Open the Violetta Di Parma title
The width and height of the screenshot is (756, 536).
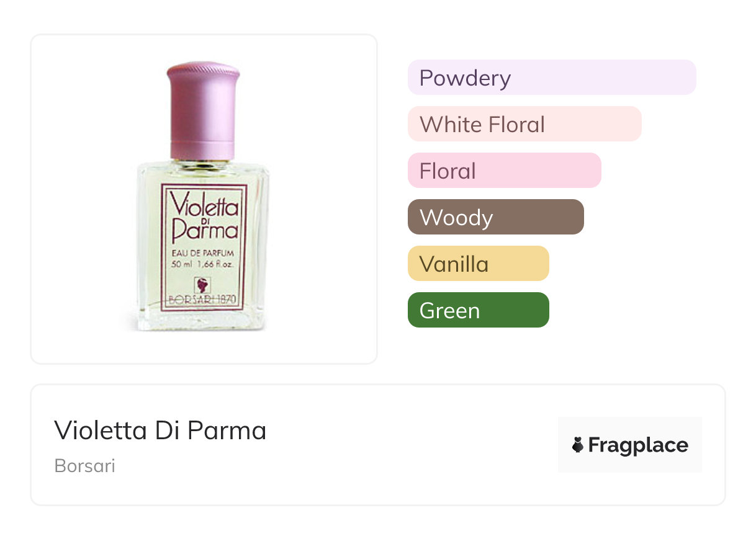[x=160, y=430]
